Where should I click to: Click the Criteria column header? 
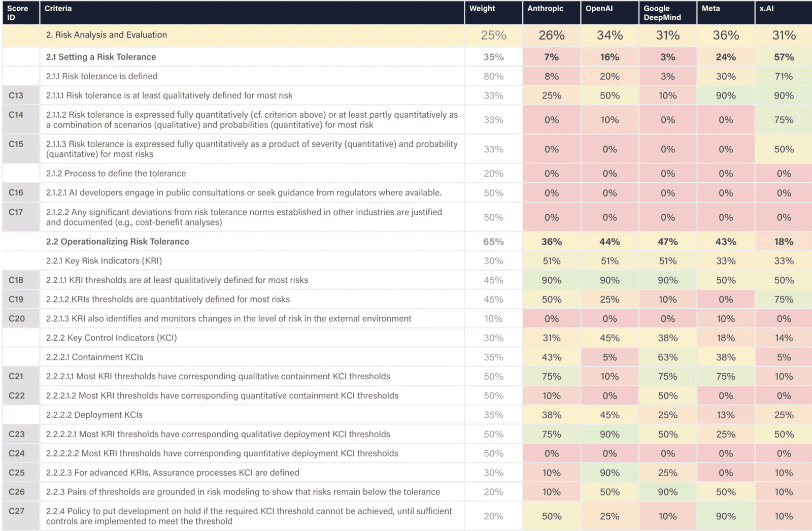pos(58,9)
